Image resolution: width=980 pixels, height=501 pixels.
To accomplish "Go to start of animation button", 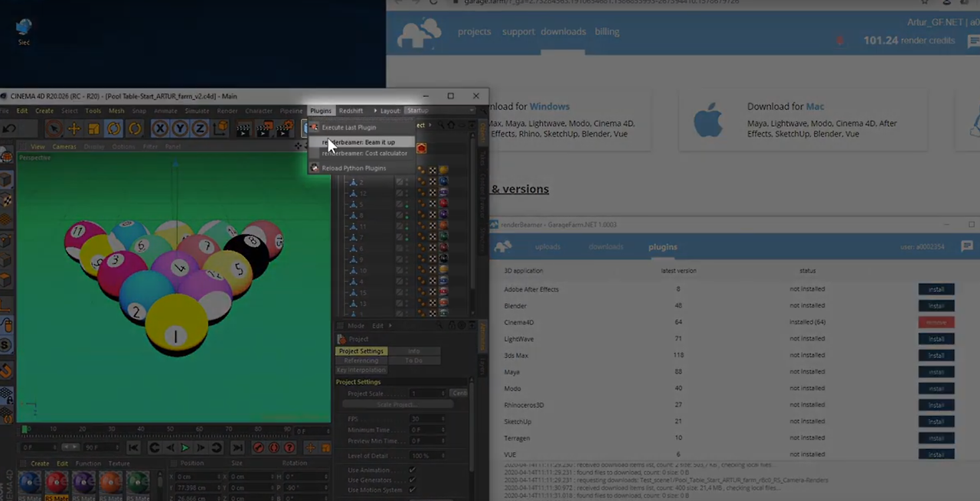I will [134, 447].
